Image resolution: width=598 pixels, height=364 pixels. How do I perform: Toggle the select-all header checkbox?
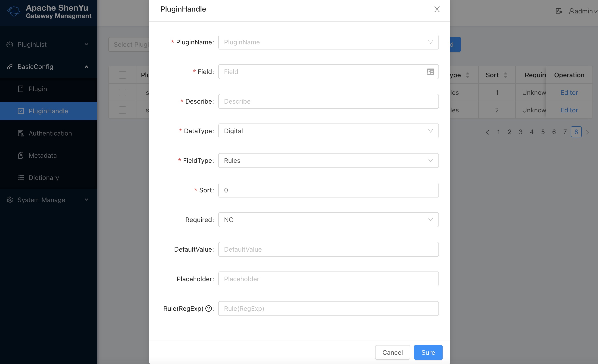(123, 75)
